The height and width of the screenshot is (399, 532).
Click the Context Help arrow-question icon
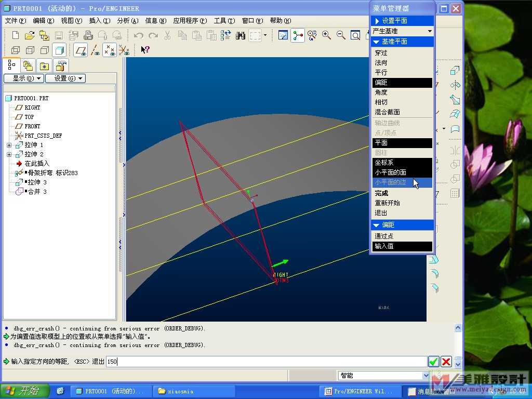[x=145, y=50]
